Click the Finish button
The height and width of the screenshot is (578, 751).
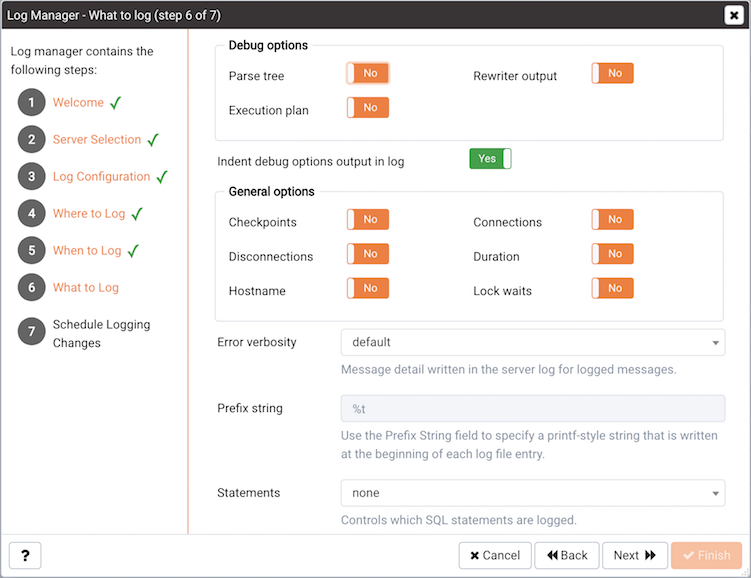[706, 555]
